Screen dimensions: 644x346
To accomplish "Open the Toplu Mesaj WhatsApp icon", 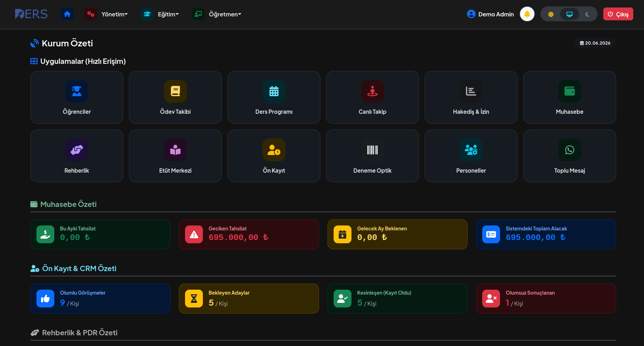I will (x=570, y=150).
